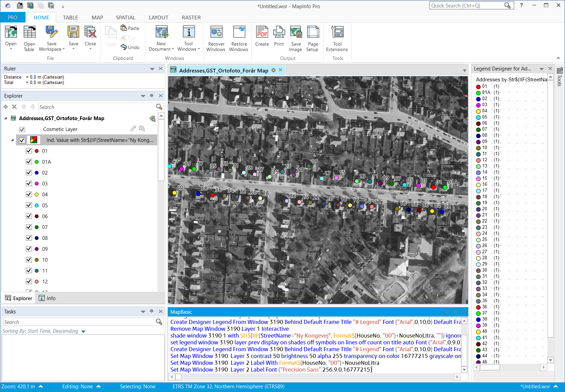Switch to the Info tab below Explorer

47,298
